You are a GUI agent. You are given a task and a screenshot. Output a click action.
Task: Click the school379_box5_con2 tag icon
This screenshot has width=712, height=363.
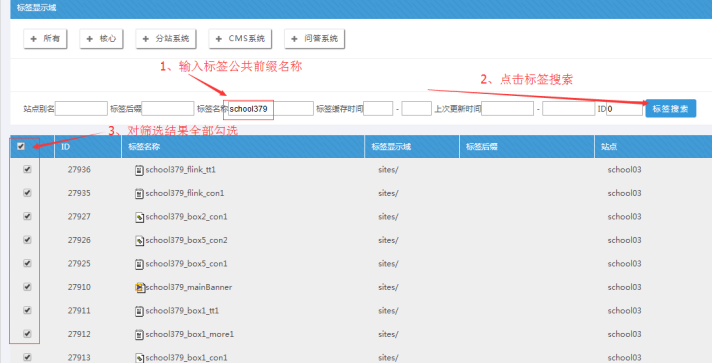pyautogui.click(x=139, y=241)
